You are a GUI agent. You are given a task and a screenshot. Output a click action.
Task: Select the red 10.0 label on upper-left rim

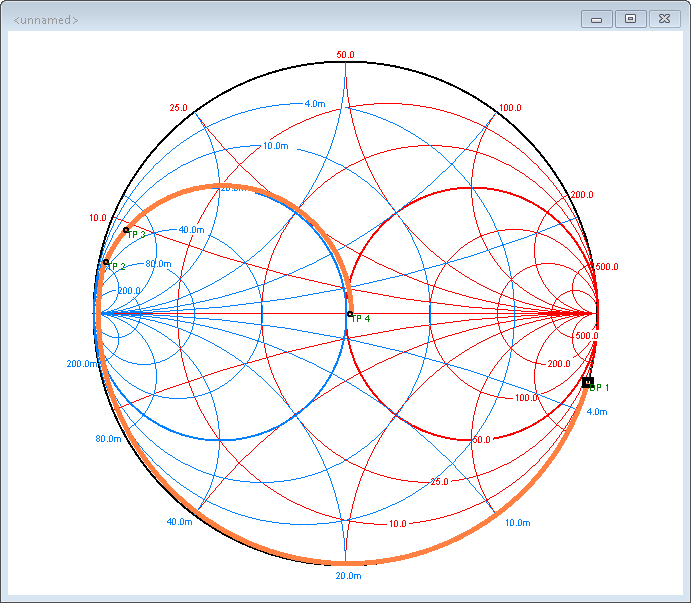click(x=97, y=218)
